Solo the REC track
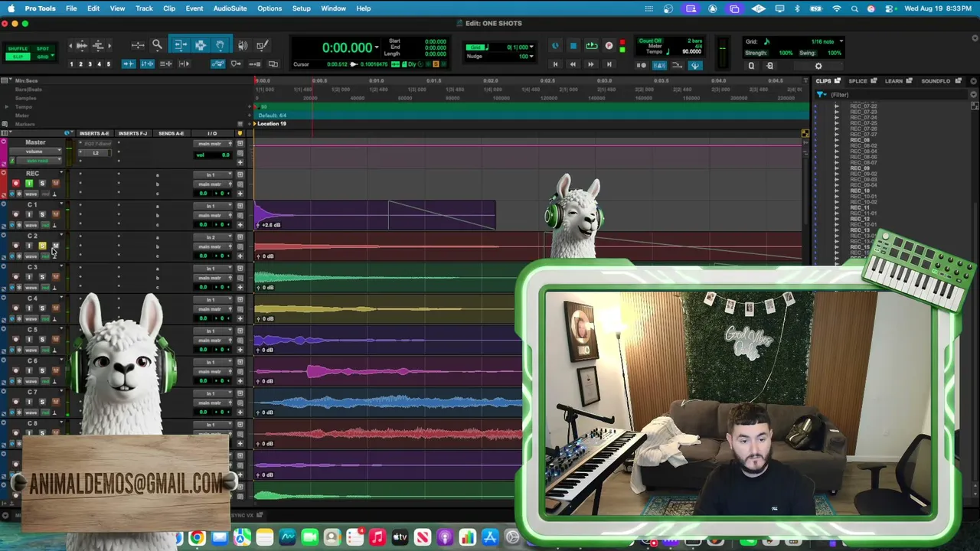 coord(42,184)
